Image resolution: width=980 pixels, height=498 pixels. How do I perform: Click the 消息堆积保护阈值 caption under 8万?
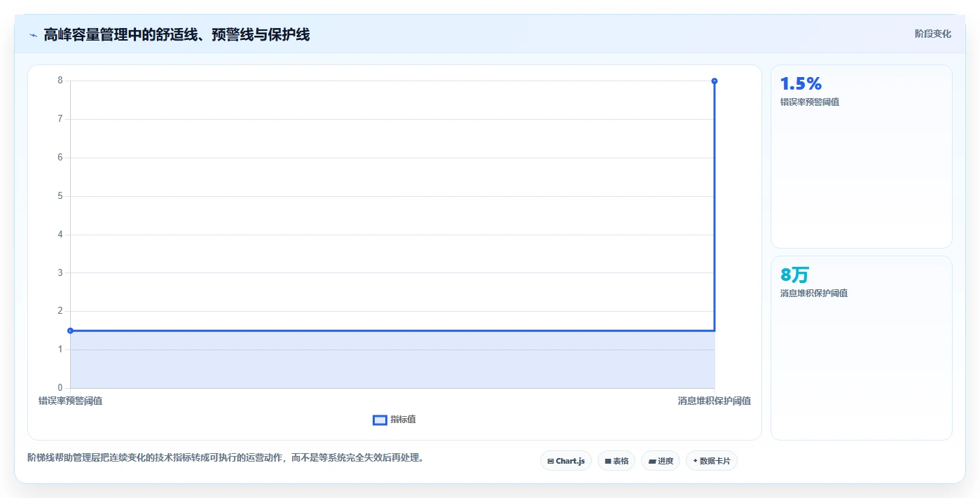[814, 293]
